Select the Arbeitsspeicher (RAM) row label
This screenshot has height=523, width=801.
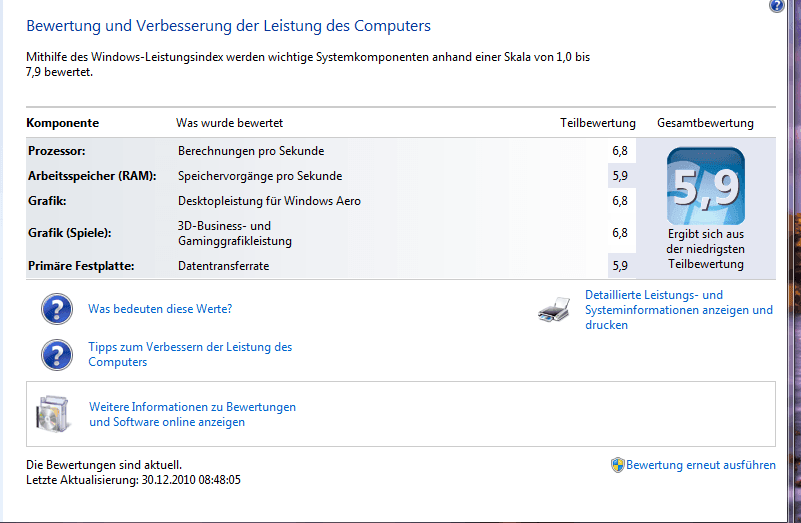92,176
